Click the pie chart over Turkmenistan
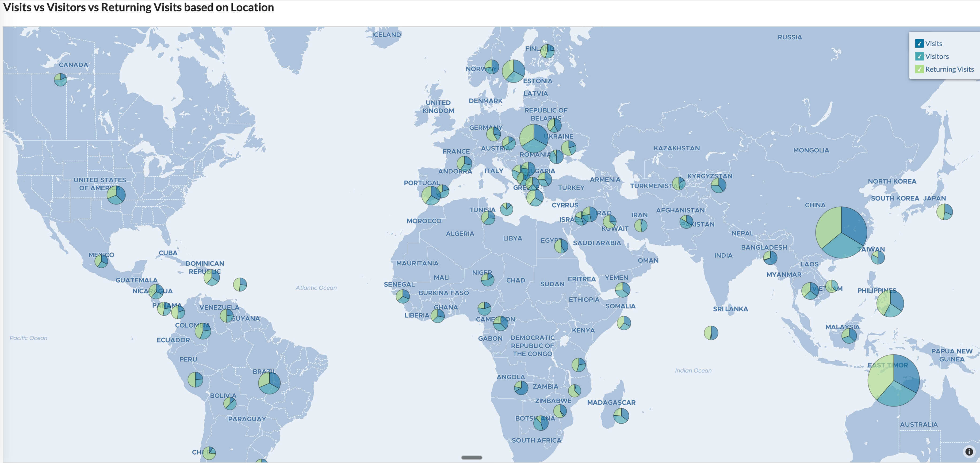 679,184
